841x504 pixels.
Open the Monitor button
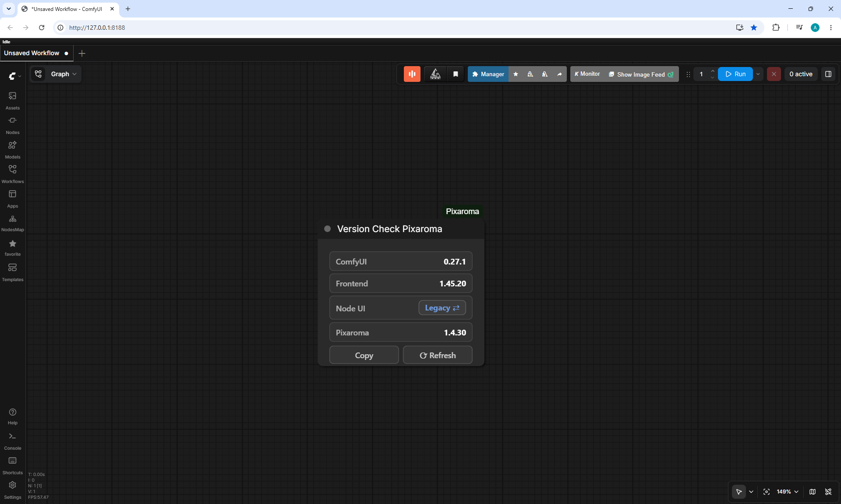pos(587,74)
